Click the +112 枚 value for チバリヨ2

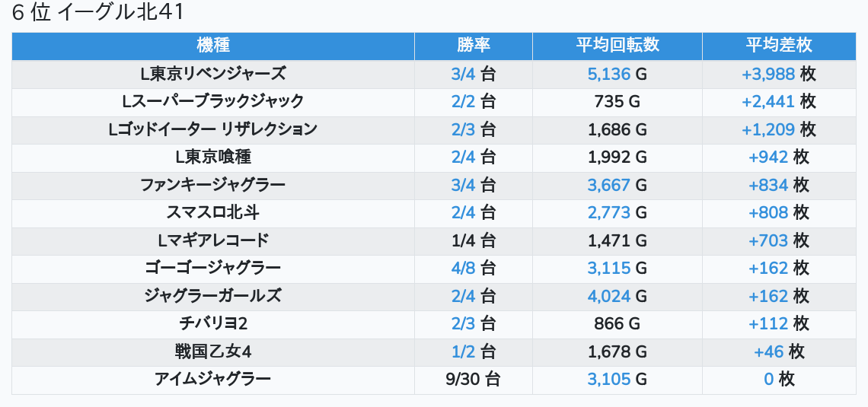point(768,324)
